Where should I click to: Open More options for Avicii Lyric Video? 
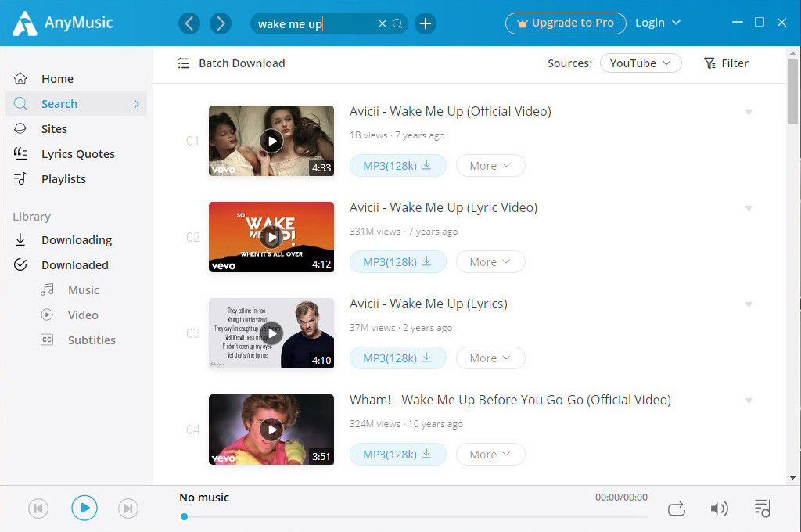click(490, 261)
